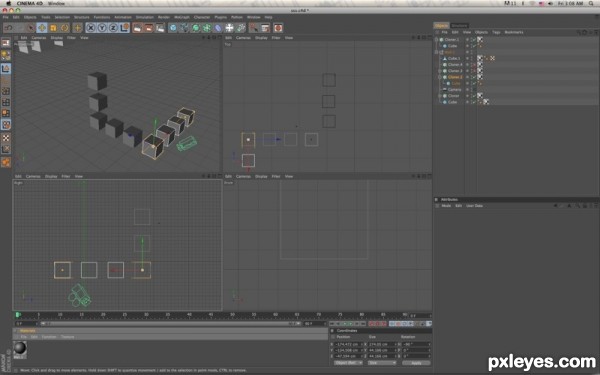Open the MoGraph menu
The height and width of the screenshot is (375, 600).
[182, 17]
